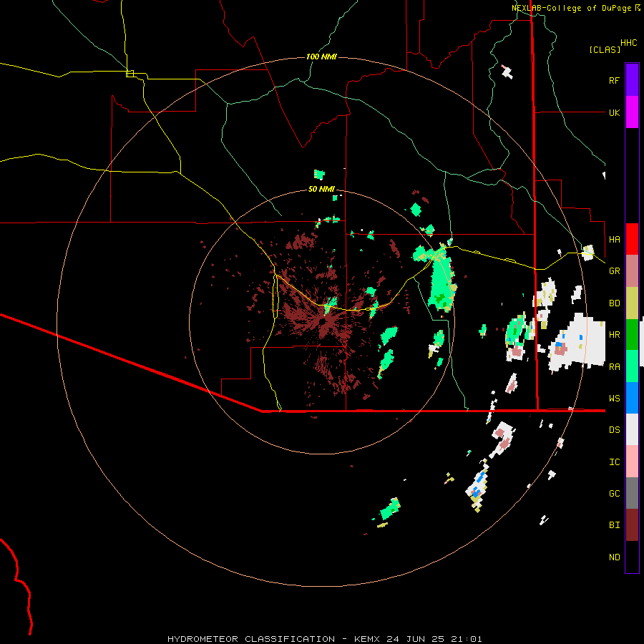This screenshot has height=644, width=644.
Task: Click the purple RF color swatch
Action: click(x=632, y=80)
